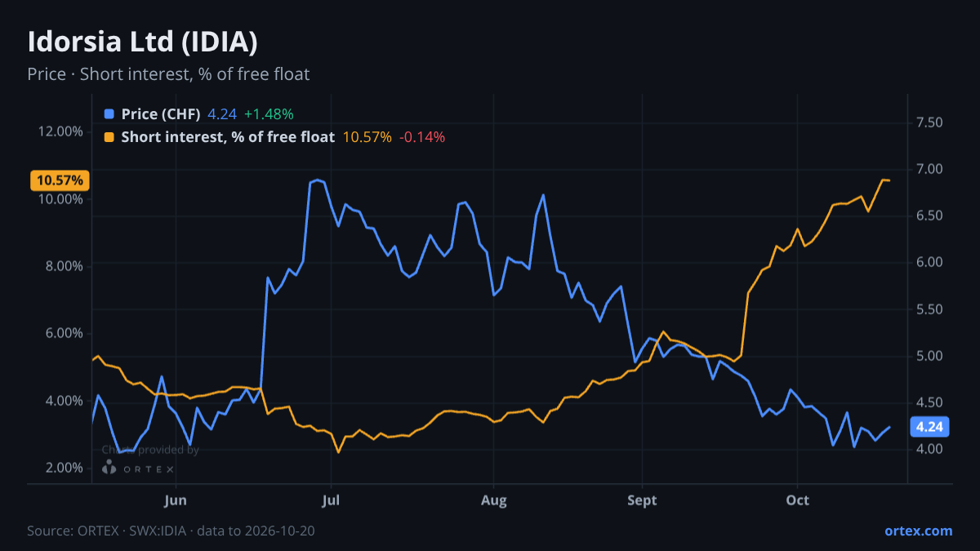Click the +1.48% price change value

[x=269, y=114]
